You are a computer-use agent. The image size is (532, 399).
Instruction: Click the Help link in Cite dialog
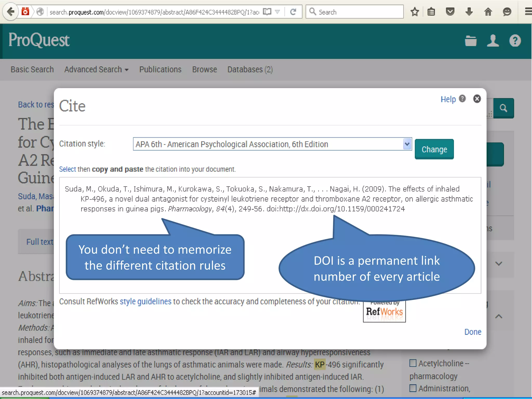(x=448, y=99)
